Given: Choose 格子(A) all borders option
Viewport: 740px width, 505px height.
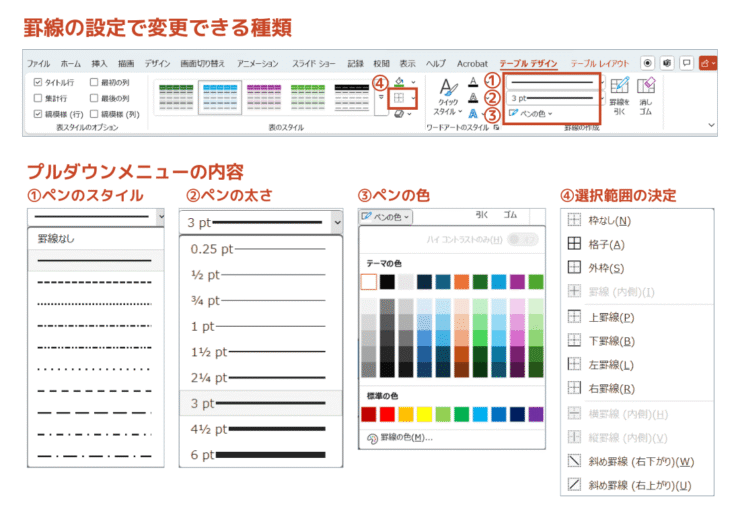Looking at the screenshot, I should (x=637, y=244).
